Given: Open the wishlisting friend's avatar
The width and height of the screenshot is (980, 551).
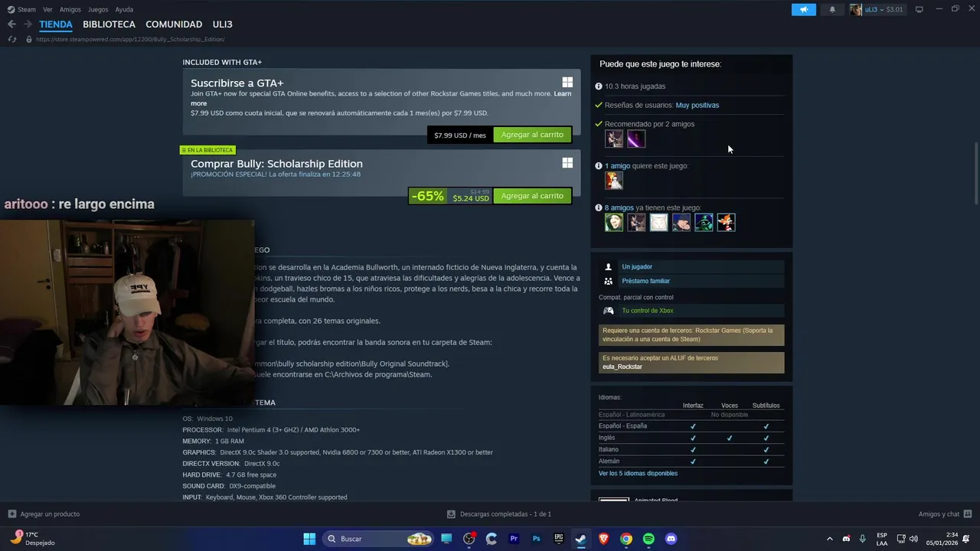Looking at the screenshot, I should (x=614, y=180).
